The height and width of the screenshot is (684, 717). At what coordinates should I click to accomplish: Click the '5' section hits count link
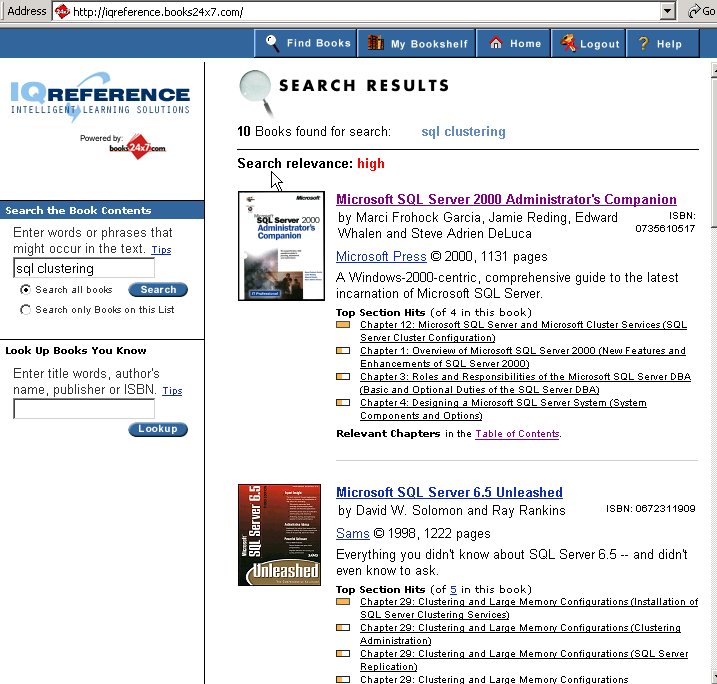[x=453, y=590]
